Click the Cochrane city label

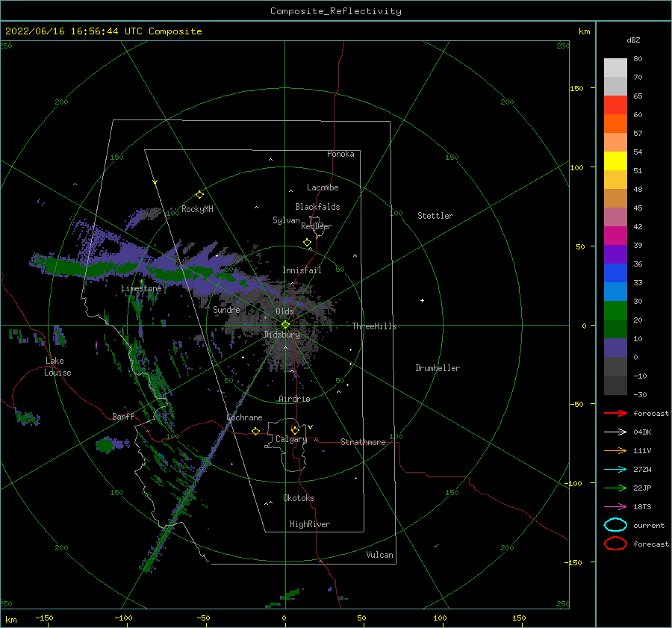pos(244,417)
